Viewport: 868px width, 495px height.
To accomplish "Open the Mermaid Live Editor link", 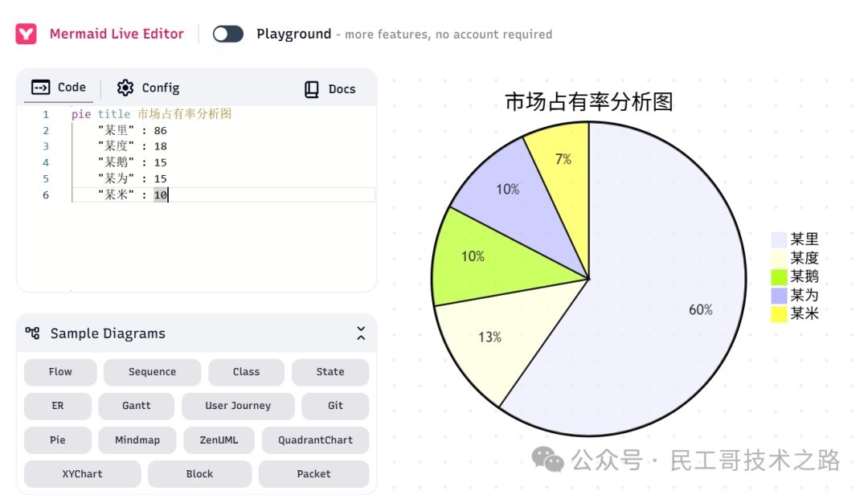I will [x=117, y=34].
